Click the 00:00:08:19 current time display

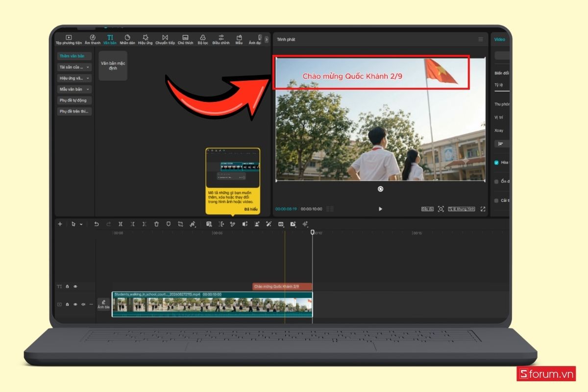(x=286, y=209)
